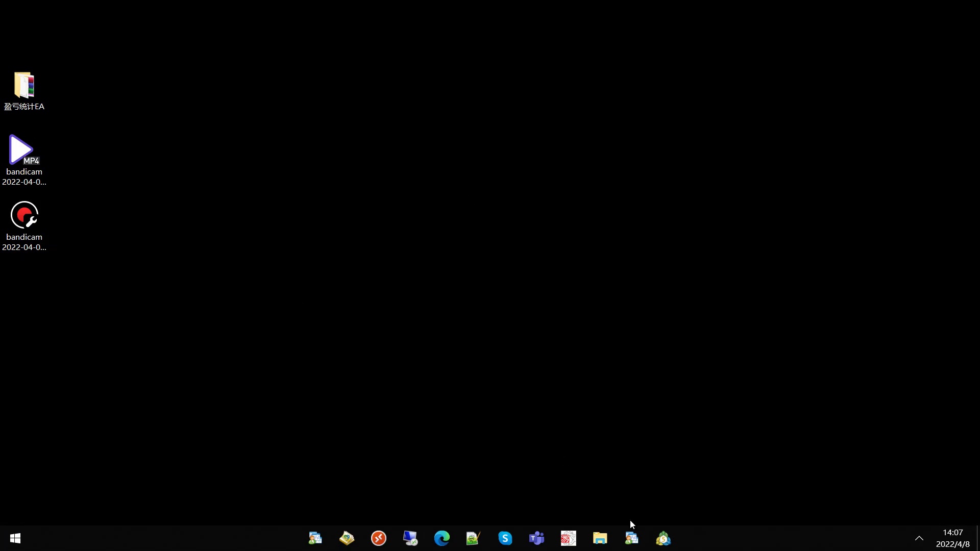Launch the MetaEditor yellow book icon
This screenshot has height=551, width=980.
click(347, 538)
